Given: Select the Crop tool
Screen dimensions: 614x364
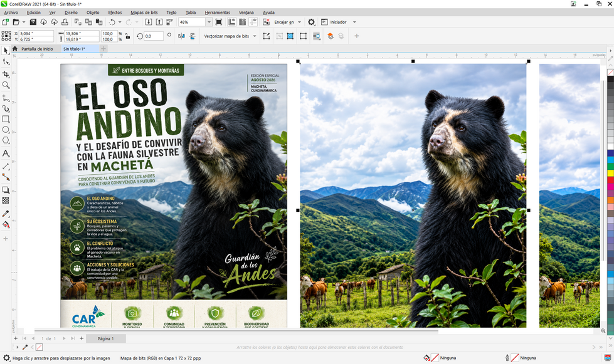Looking at the screenshot, I should pos(6,74).
